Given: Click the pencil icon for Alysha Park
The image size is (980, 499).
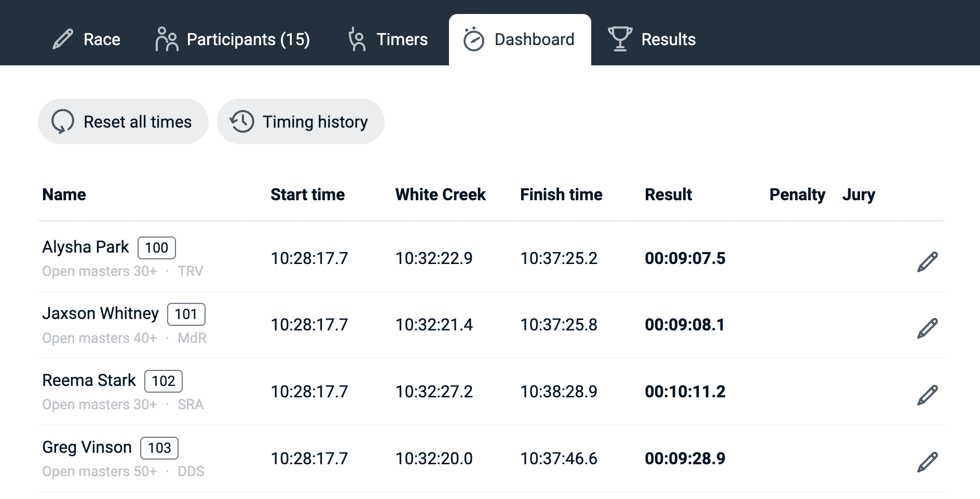Looking at the screenshot, I should (927, 262).
